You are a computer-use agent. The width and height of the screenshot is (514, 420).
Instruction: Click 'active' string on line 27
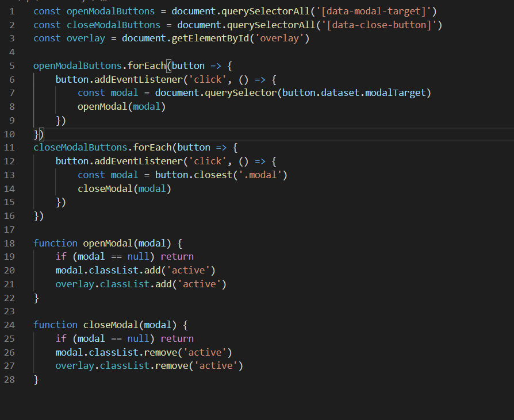[216, 366]
